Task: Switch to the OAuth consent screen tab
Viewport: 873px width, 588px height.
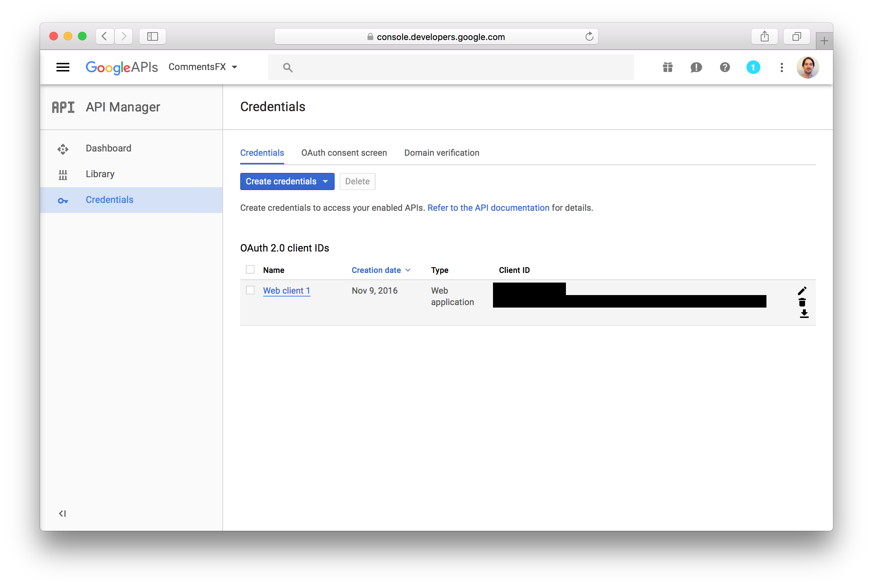Action: (x=343, y=152)
